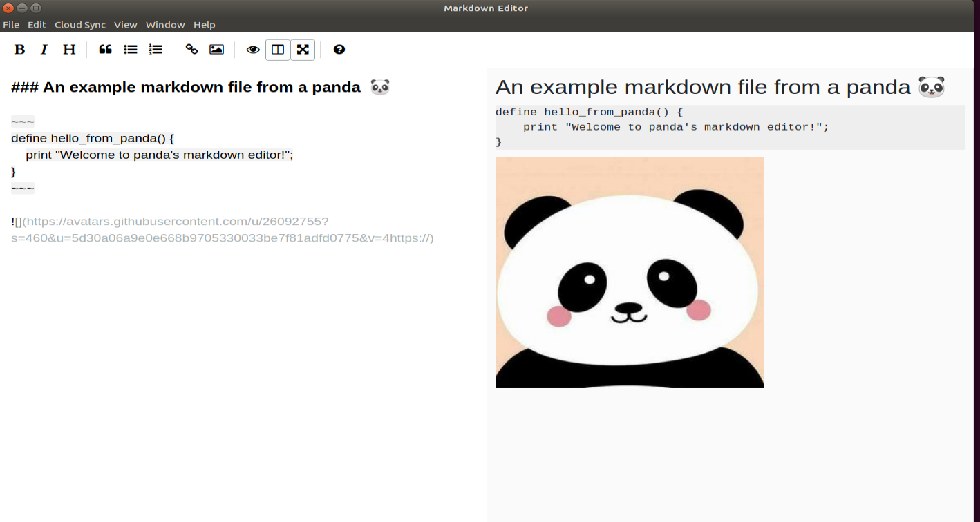Toggle side-by-side split view
The height and width of the screenshot is (522, 980).
(278, 50)
